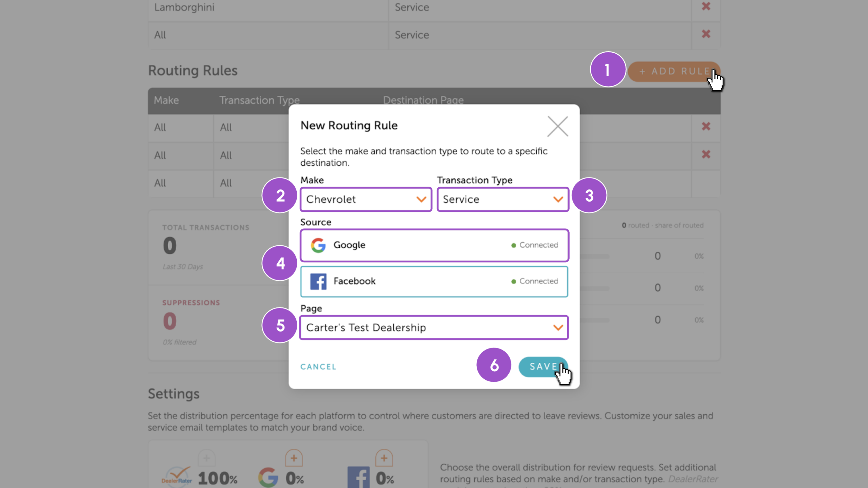The image size is (868, 488).
Task: Click the Facebook logo in source list
Action: 318,281
